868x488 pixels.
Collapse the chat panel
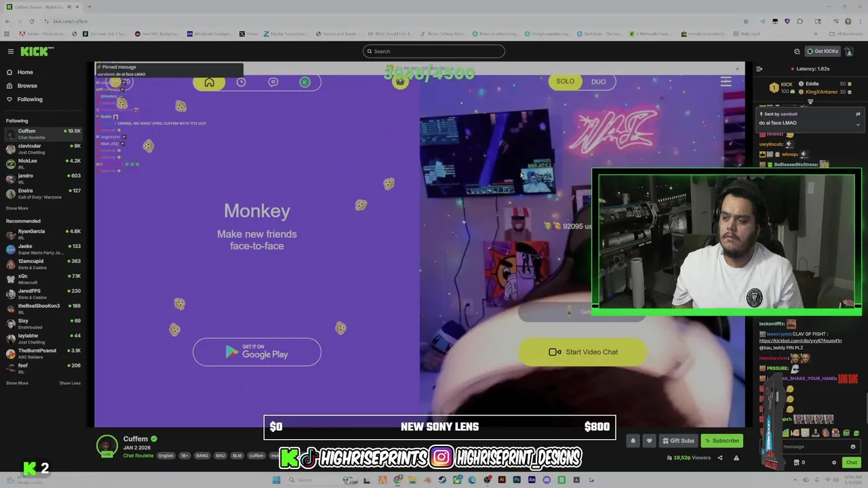(x=759, y=68)
